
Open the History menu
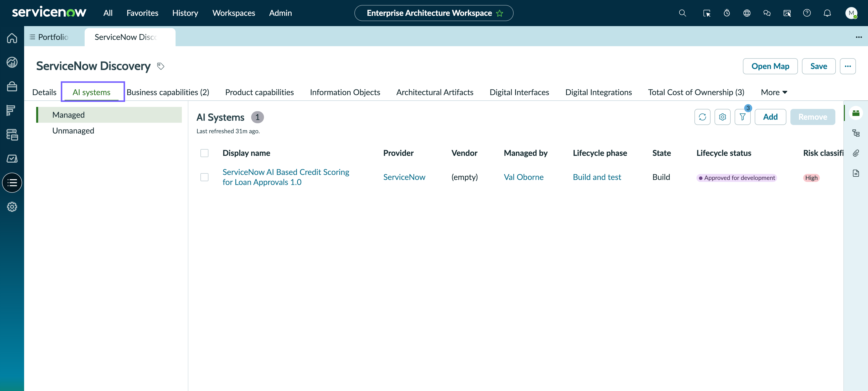click(x=185, y=13)
